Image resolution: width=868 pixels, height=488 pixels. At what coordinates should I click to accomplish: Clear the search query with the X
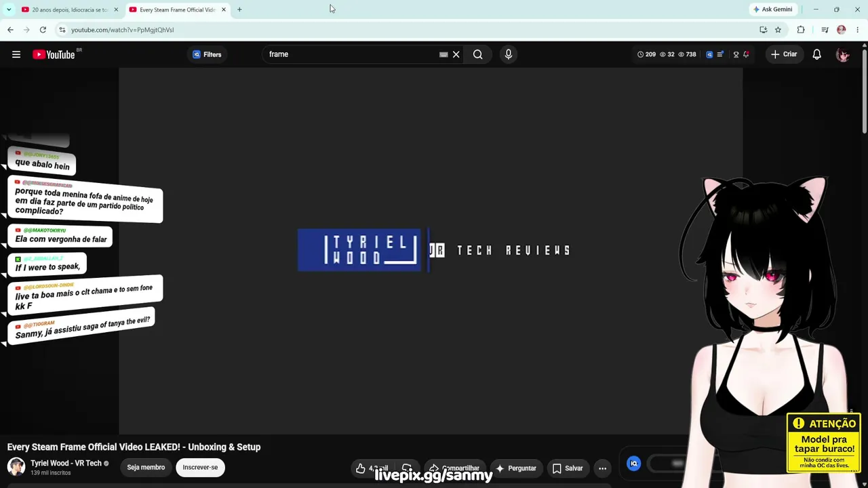point(456,54)
